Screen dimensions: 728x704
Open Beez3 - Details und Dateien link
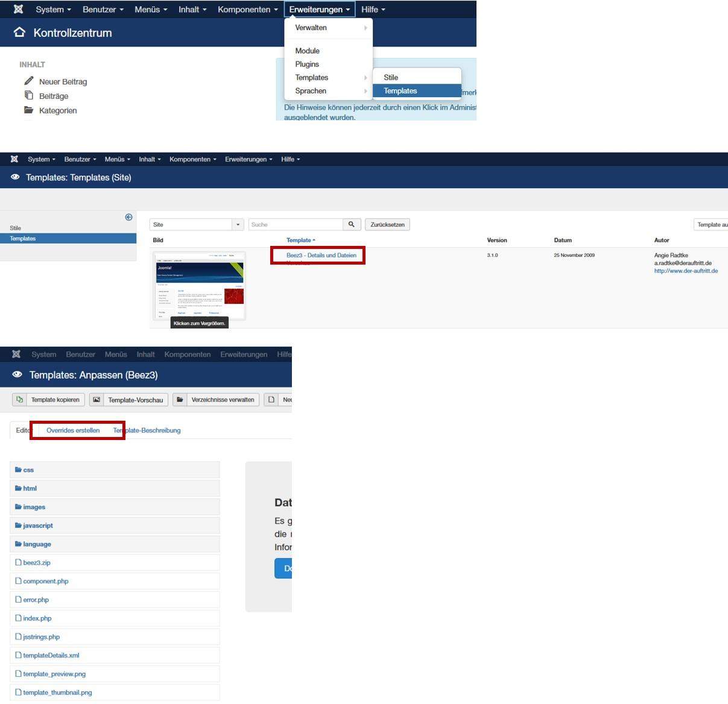(321, 255)
